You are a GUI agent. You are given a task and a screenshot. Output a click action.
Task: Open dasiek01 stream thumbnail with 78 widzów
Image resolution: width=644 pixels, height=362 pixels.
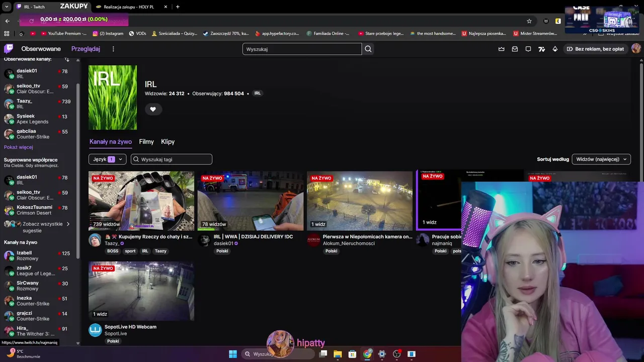[251, 201]
